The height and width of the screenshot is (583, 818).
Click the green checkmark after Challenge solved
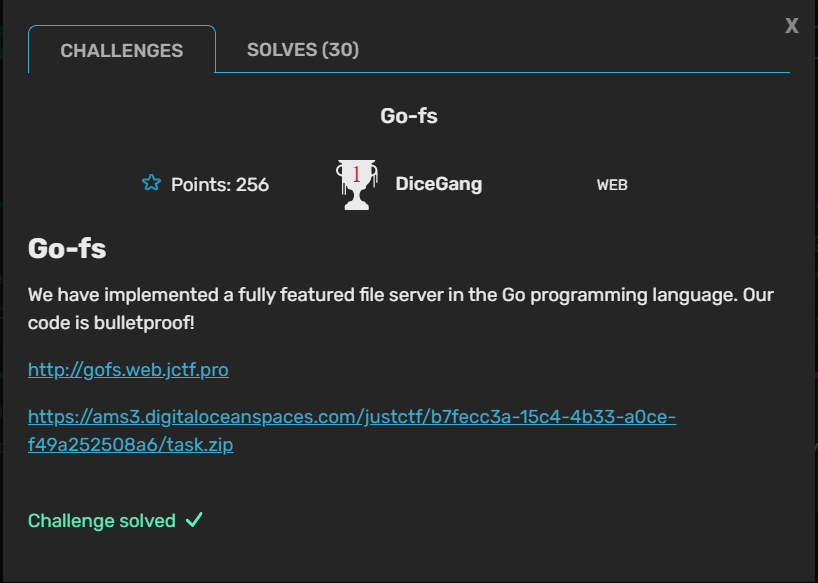(194, 520)
